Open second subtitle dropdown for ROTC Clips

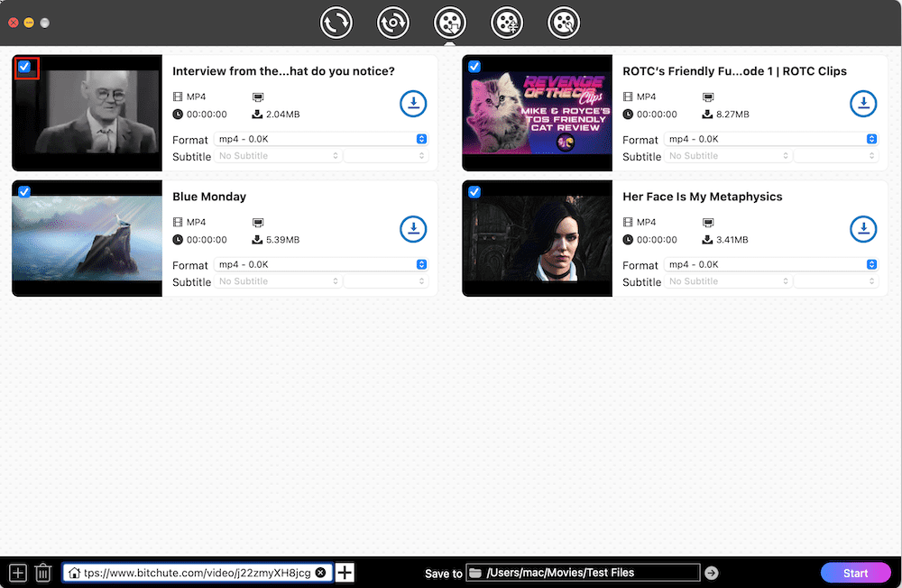coord(836,156)
